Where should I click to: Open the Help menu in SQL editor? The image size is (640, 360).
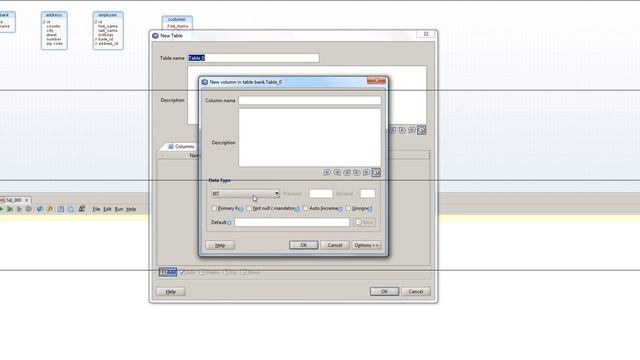(131, 209)
